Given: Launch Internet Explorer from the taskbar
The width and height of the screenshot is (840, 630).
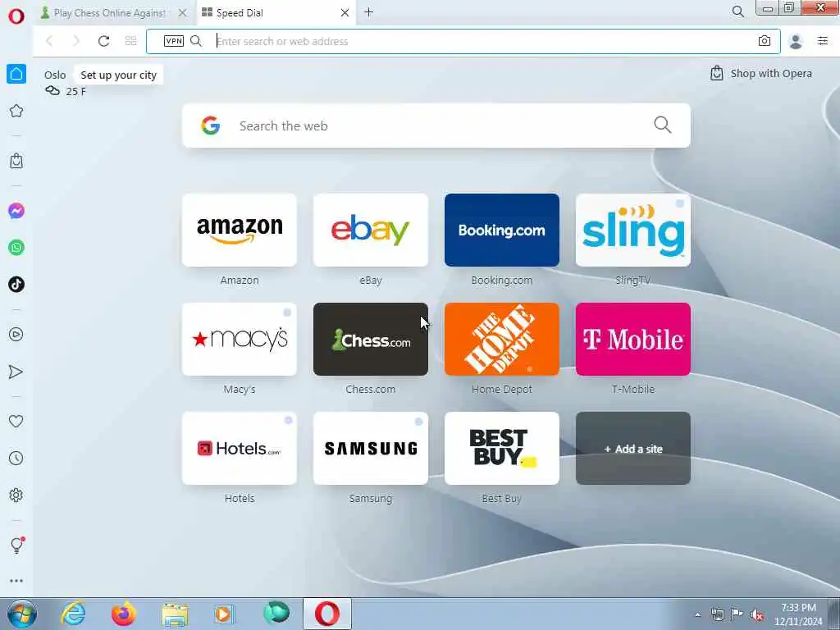Looking at the screenshot, I should coord(73,614).
